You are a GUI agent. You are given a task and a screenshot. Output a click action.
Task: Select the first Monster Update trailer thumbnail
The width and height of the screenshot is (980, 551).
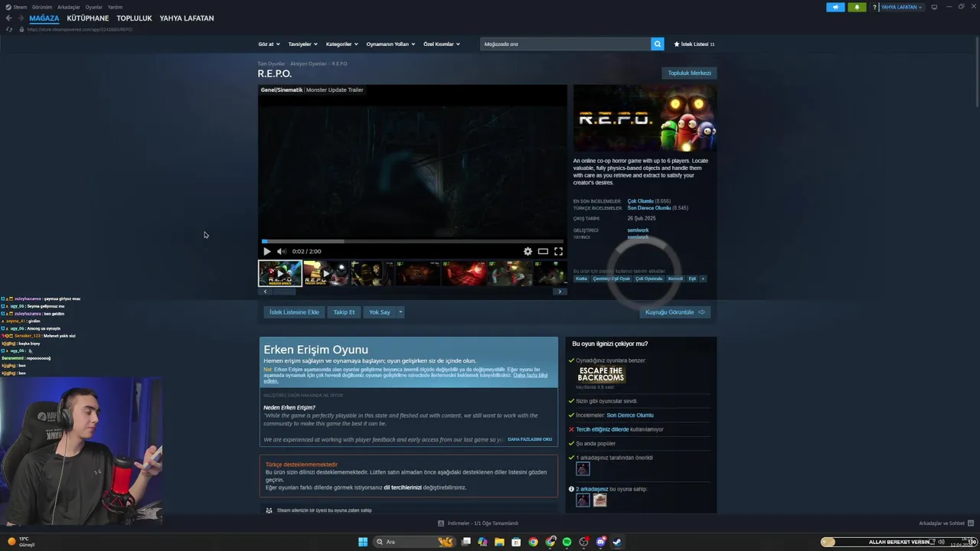point(280,273)
